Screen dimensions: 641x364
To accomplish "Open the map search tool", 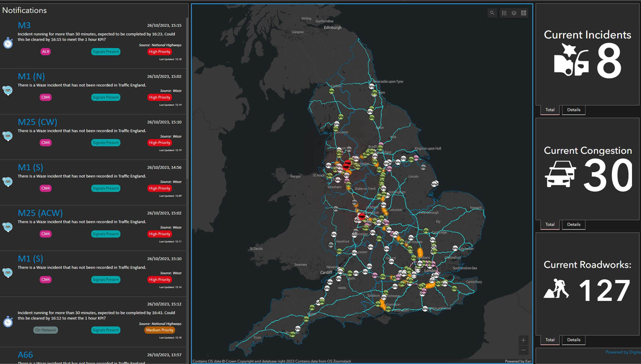I will 492,13.
